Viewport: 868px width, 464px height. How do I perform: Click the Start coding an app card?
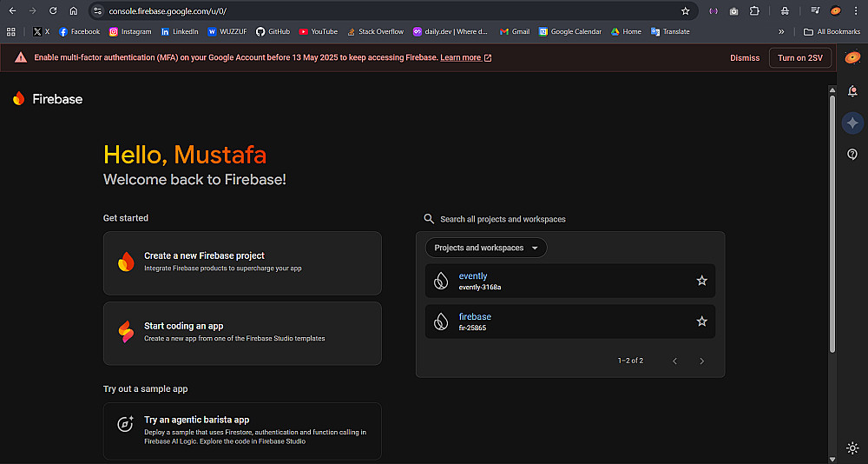coord(242,333)
